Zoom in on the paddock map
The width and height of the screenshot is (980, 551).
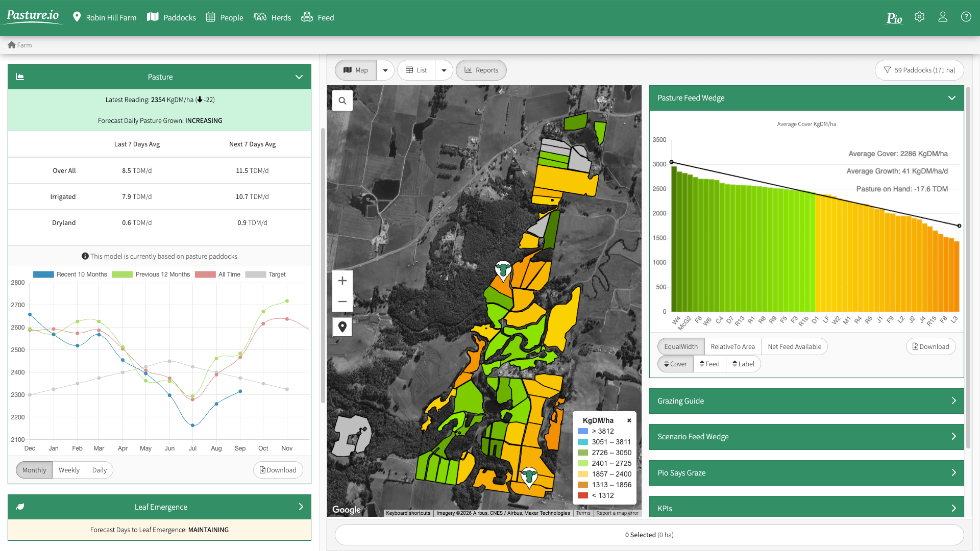coord(342,281)
